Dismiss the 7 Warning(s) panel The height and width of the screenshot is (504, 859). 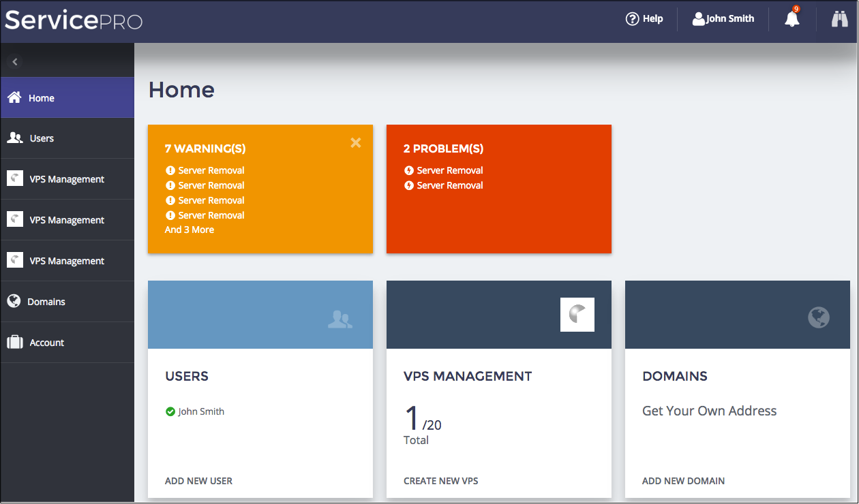[x=355, y=142]
